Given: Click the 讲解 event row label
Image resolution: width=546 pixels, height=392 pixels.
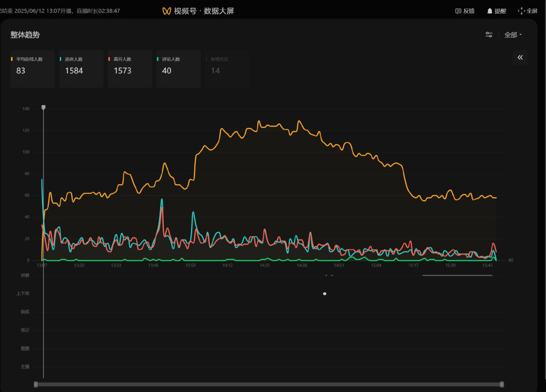Looking at the screenshot, I should pyautogui.click(x=25, y=276).
